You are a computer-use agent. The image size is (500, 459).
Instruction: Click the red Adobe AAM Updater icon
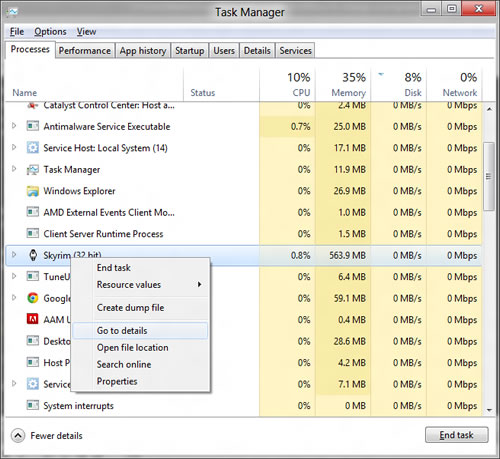33,319
